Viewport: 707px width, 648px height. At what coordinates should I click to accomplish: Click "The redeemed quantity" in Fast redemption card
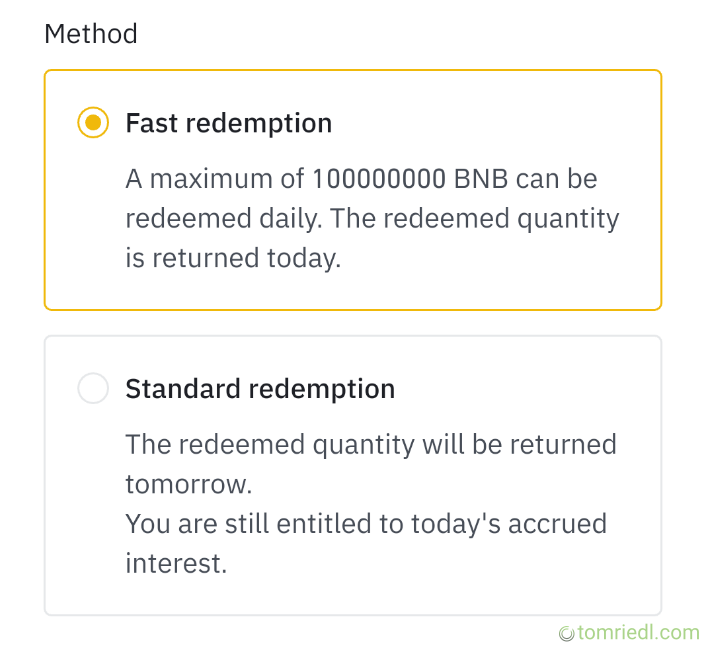(x=474, y=219)
